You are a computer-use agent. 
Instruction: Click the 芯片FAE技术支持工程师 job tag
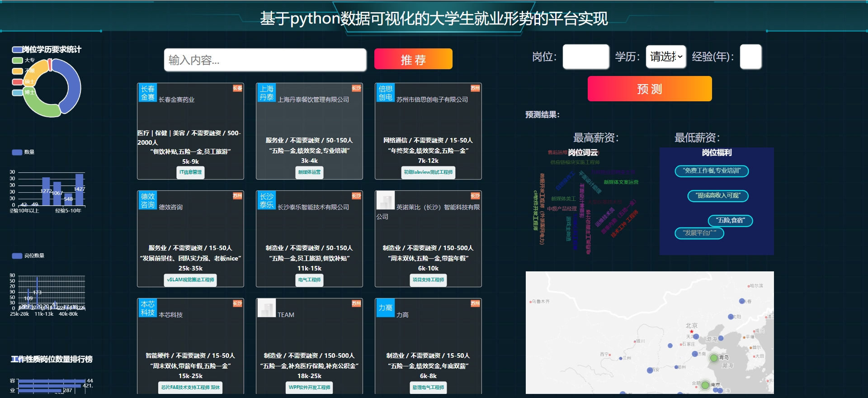point(190,387)
